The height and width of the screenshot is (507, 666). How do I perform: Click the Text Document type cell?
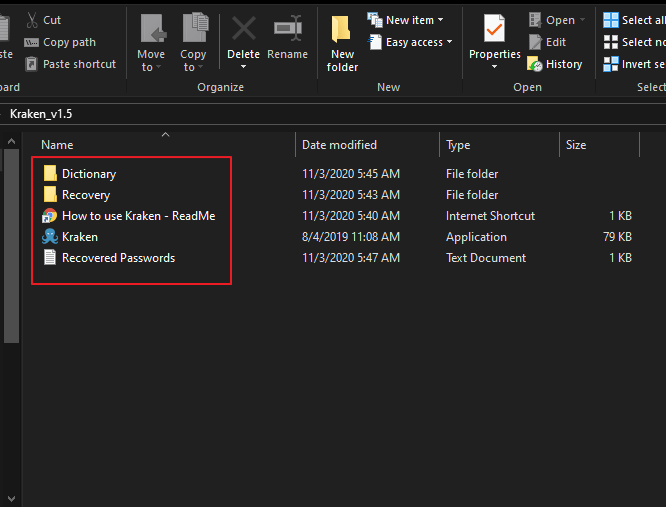click(486, 258)
